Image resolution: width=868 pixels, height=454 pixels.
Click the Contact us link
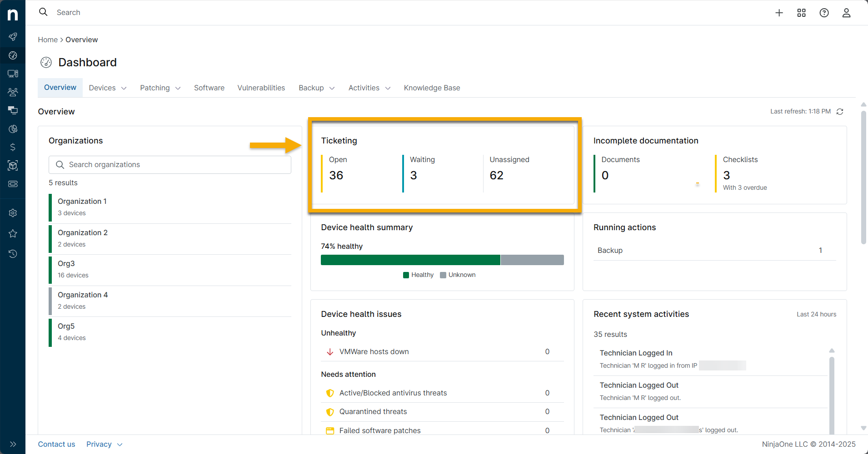[56, 444]
